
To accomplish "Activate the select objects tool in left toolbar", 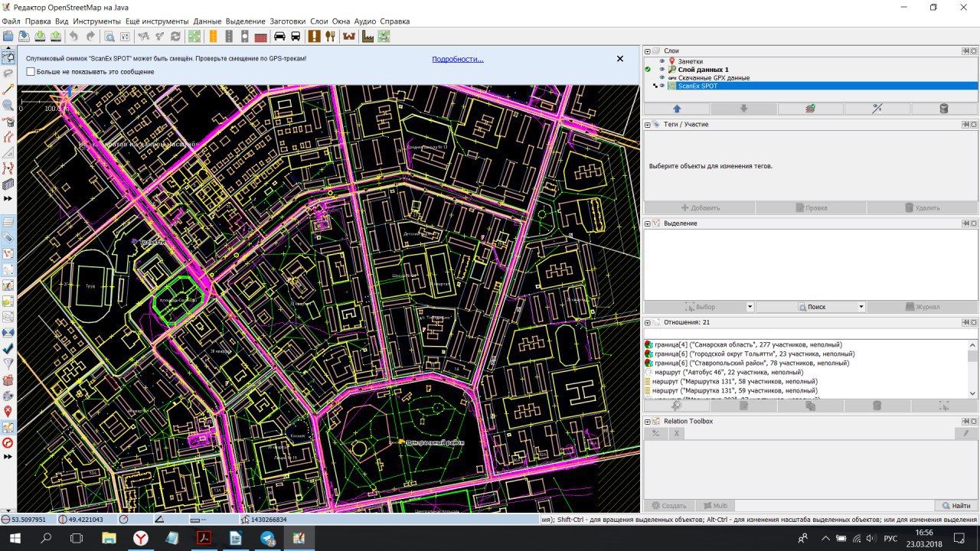I will pos(8,57).
